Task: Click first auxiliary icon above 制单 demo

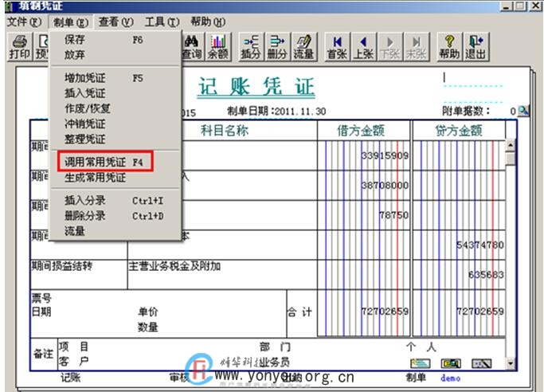Action: (420, 363)
